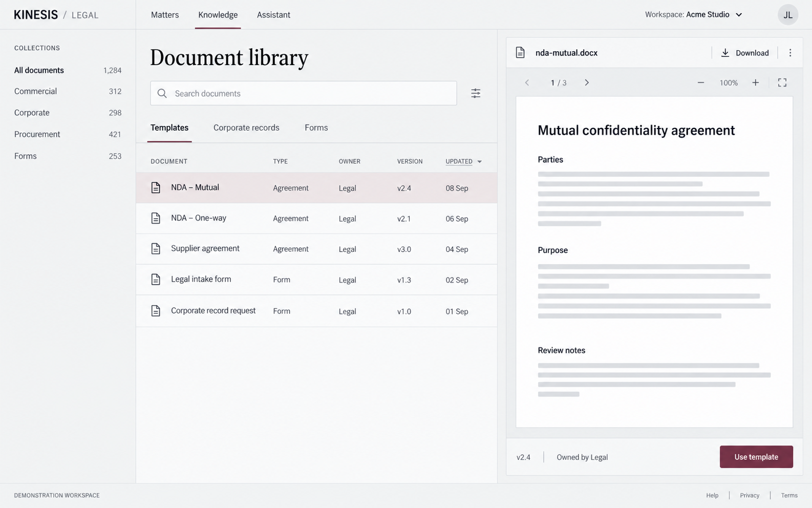
Task: Switch to the Templates tab
Action: (169, 128)
